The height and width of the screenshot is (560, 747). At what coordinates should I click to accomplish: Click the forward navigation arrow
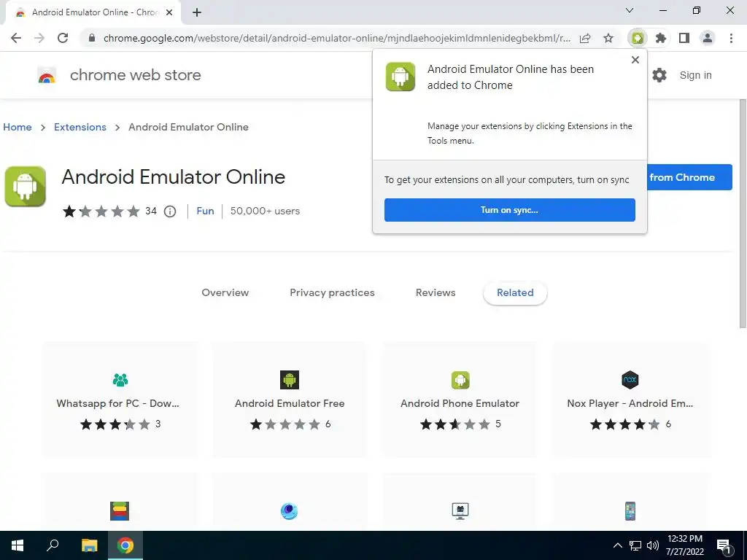39,38
